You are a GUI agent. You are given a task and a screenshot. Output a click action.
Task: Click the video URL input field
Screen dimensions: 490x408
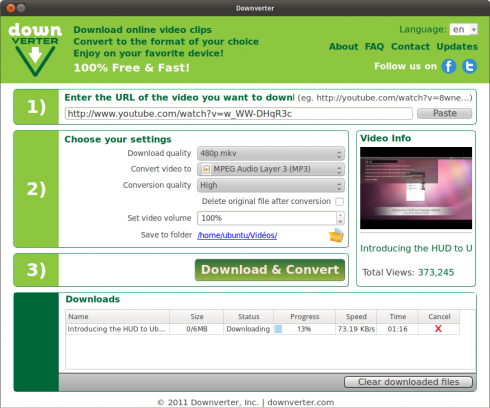pos(239,114)
